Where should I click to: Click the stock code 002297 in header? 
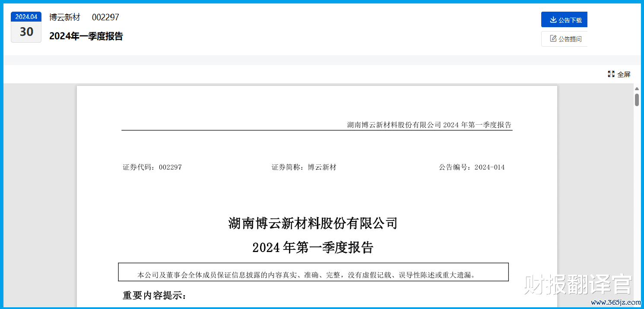(105, 17)
